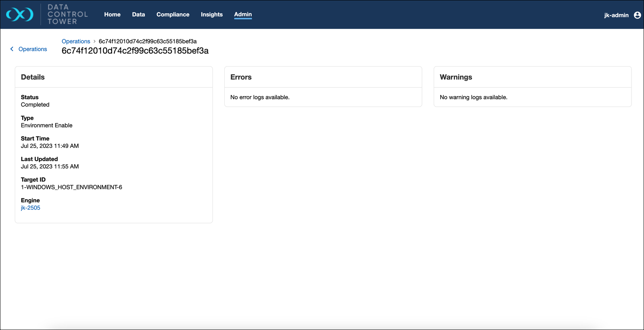Click the Target ID value text

pos(72,187)
